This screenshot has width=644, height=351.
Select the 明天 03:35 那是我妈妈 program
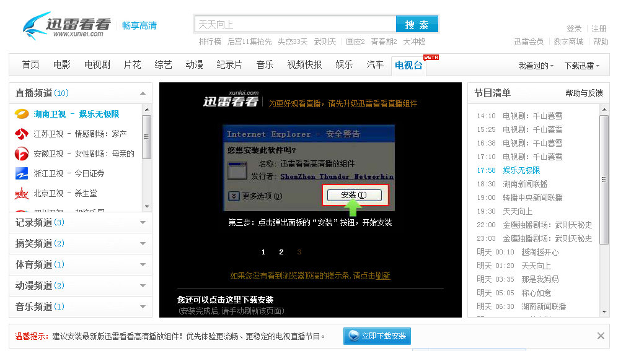coord(518,279)
